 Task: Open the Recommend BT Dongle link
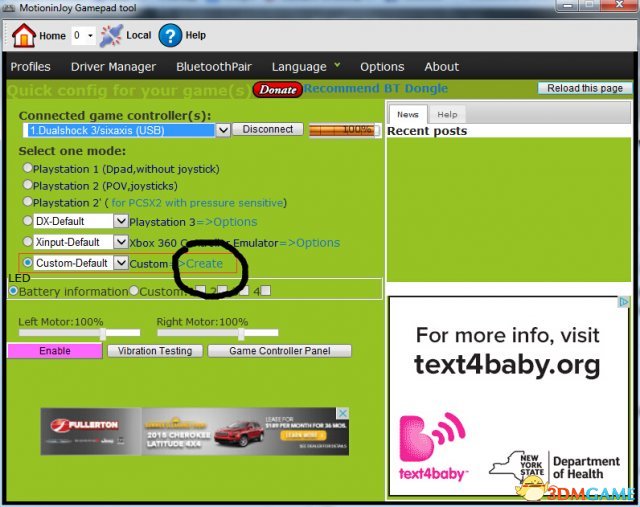[x=376, y=88]
